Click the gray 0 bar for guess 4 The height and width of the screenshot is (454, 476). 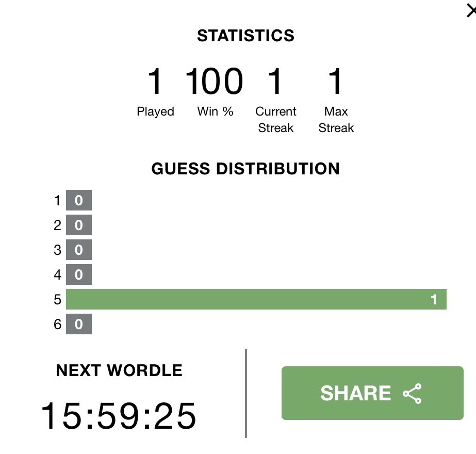[x=79, y=274]
